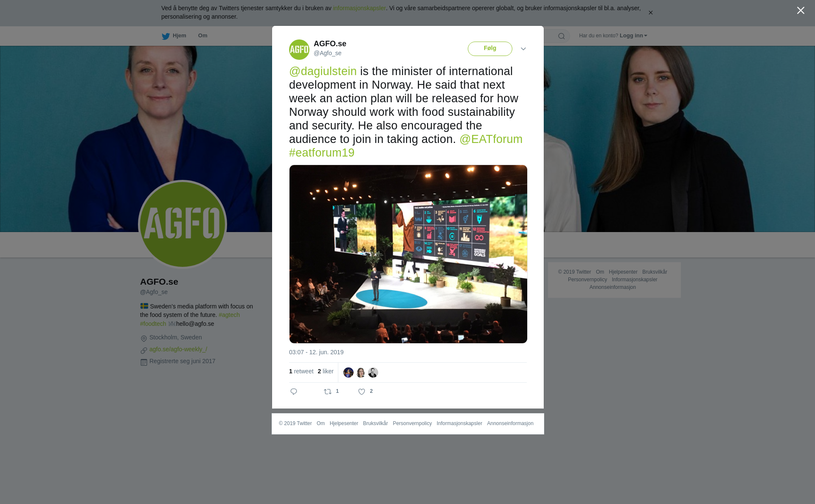Screen dimensions: 815x504
Task: Click the retweet arrows icon
Action: (328, 392)
